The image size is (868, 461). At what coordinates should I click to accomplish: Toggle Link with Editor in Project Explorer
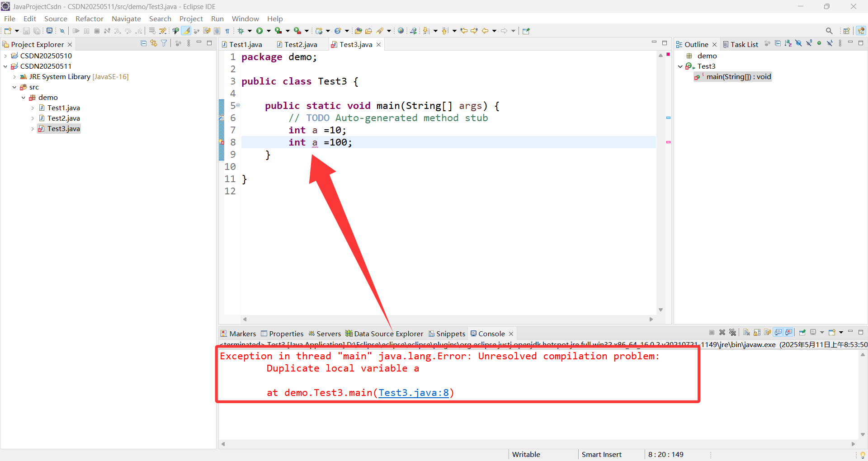coord(154,43)
